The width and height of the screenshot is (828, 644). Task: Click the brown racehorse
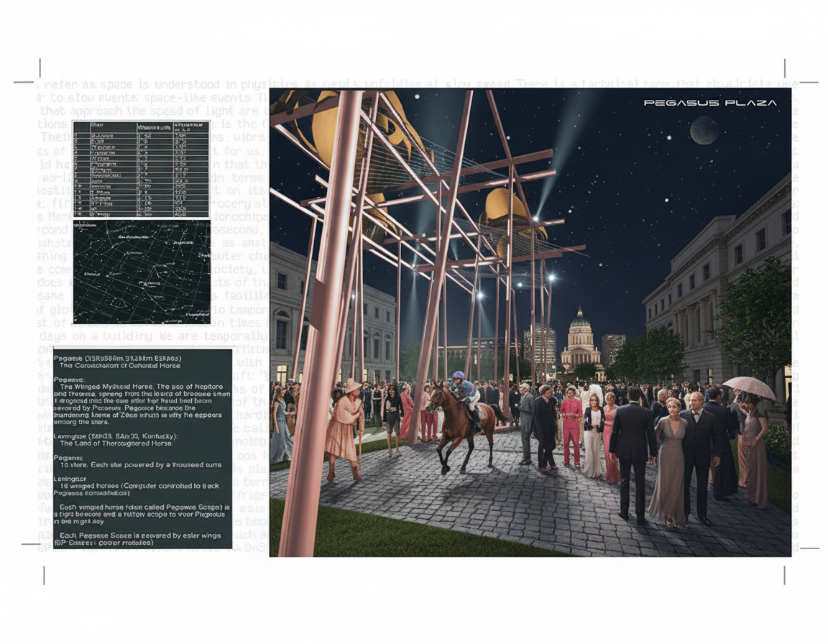[x=462, y=424]
